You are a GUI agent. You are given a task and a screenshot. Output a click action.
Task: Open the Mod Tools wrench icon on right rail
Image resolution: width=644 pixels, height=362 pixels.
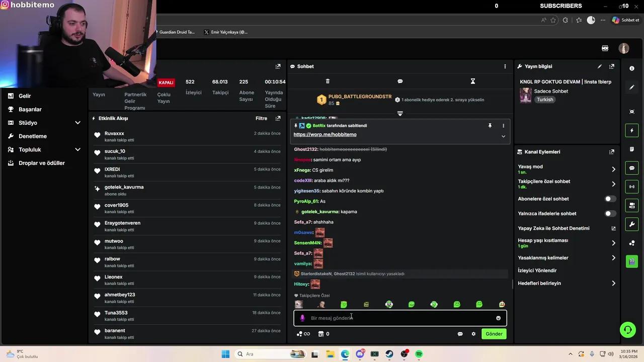coord(632,224)
